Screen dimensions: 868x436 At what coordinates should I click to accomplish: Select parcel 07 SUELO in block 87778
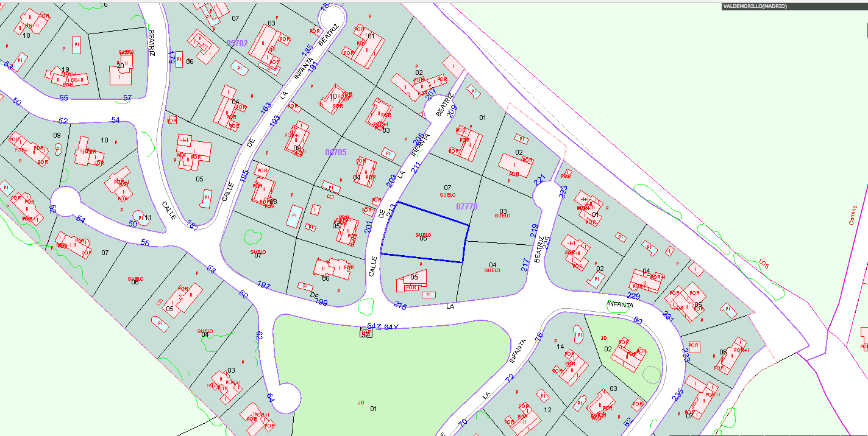(447, 191)
